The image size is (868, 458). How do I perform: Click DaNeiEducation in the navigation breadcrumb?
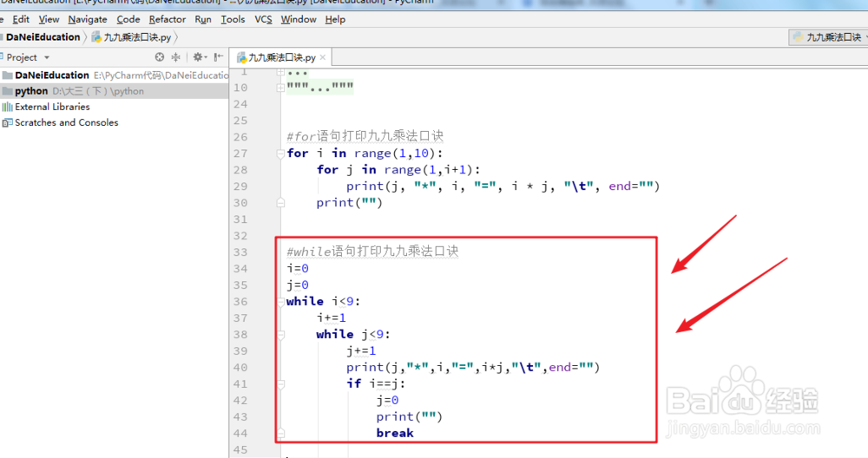pos(43,37)
